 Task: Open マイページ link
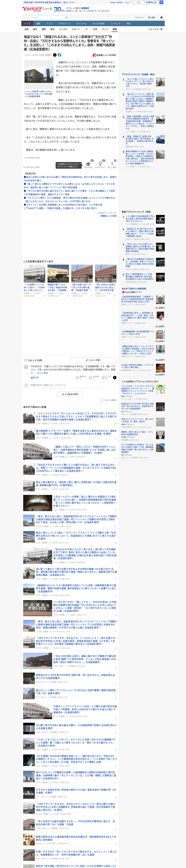point(139,18)
